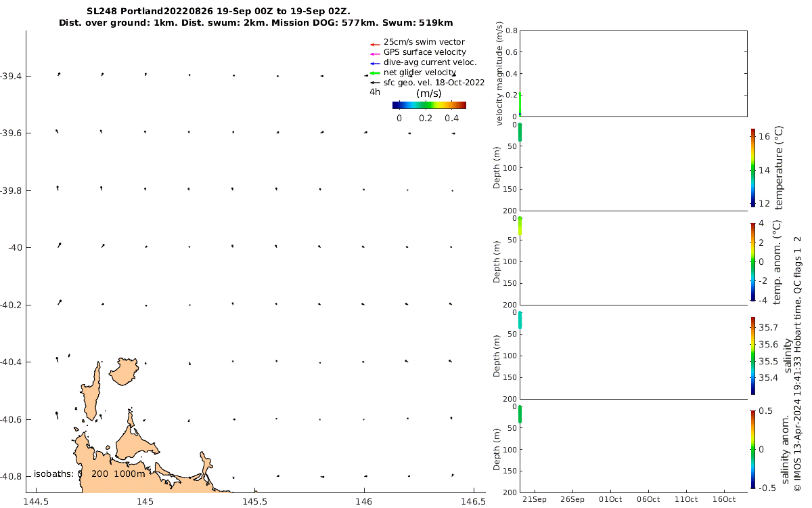Click the salinity anom. vertical colorbar
The width and height of the screenshot is (812, 508).
pyautogui.click(x=753, y=449)
